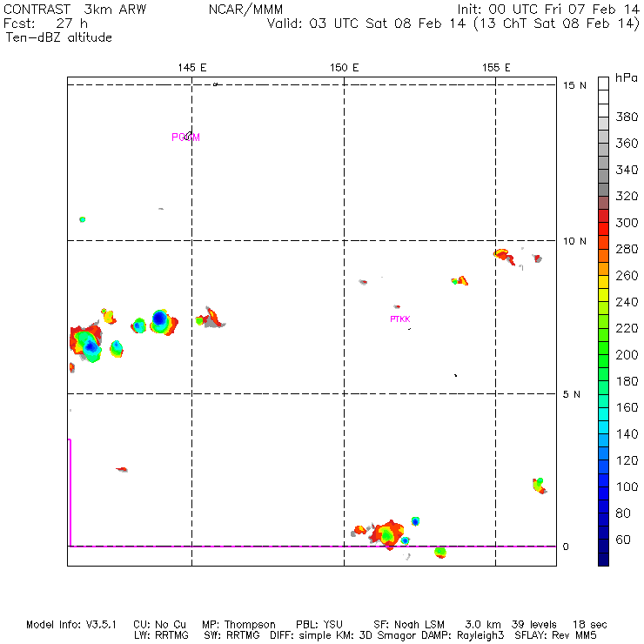The width and height of the screenshot is (644, 644).
Task: Click the 360 color bar value
Action: [x=627, y=144]
